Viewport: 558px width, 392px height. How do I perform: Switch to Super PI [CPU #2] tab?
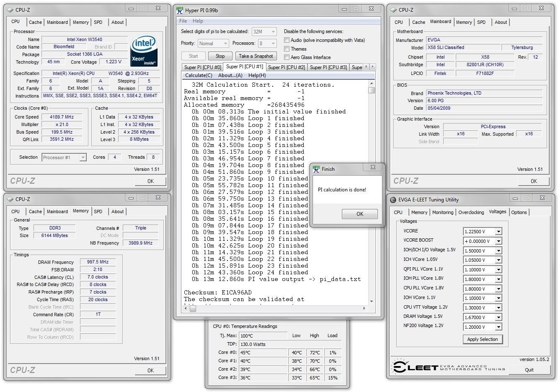pos(287,67)
